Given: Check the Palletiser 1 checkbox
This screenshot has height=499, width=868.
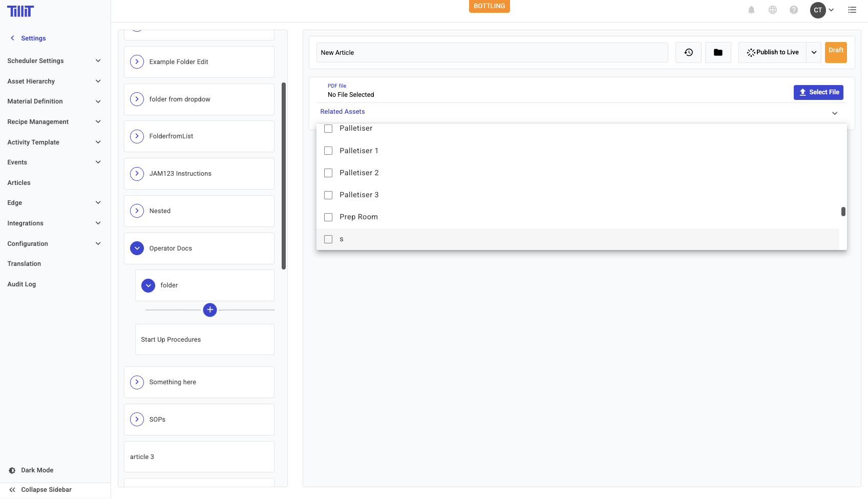Looking at the screenshot, I should coord(328,151).
